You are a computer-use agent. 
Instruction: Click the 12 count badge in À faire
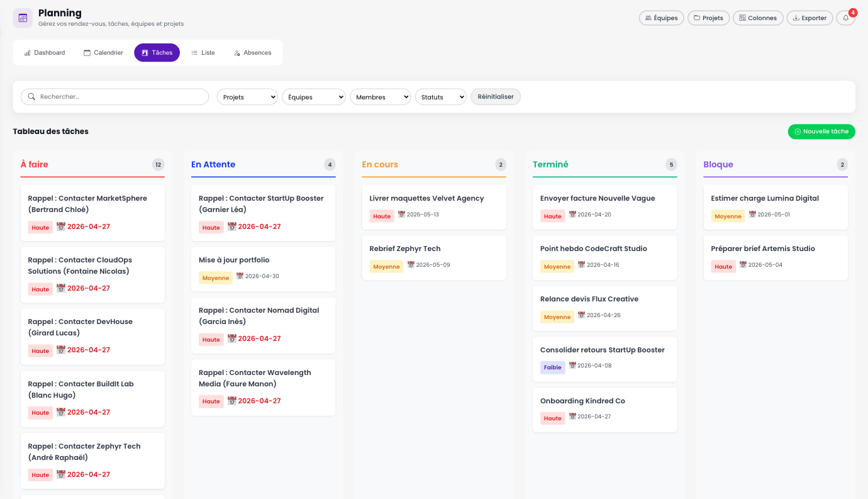point(159,165)
